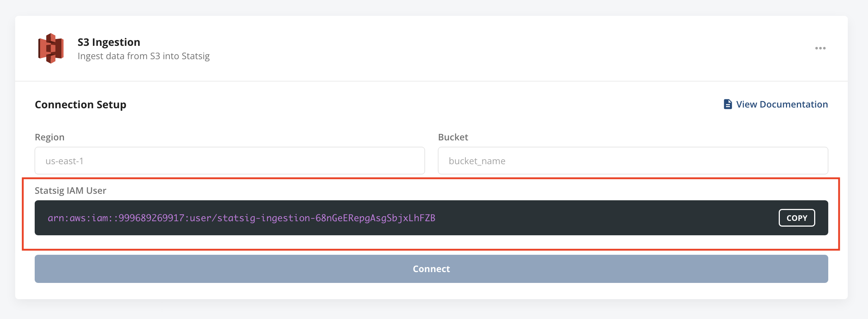Click the Bucket field label
The image size is (868, 319).
point(453,137)
